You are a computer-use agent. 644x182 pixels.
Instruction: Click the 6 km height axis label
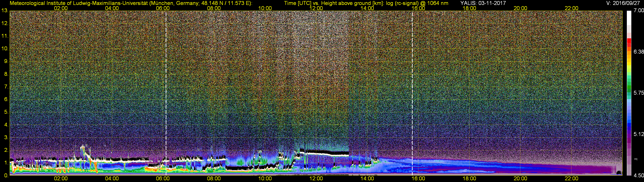click(x=6, y=100)
